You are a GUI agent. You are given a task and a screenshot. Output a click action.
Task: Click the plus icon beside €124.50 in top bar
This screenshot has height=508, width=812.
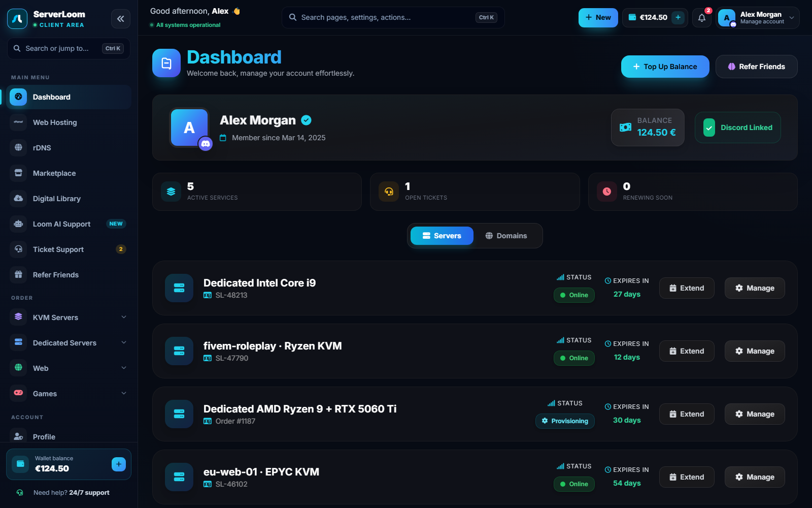click(678, 17)
